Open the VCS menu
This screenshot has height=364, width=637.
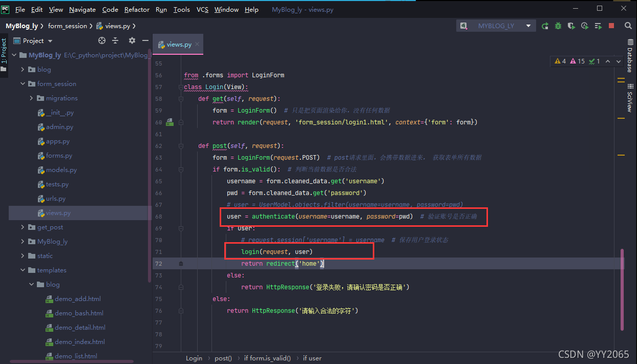click(202, 9)
